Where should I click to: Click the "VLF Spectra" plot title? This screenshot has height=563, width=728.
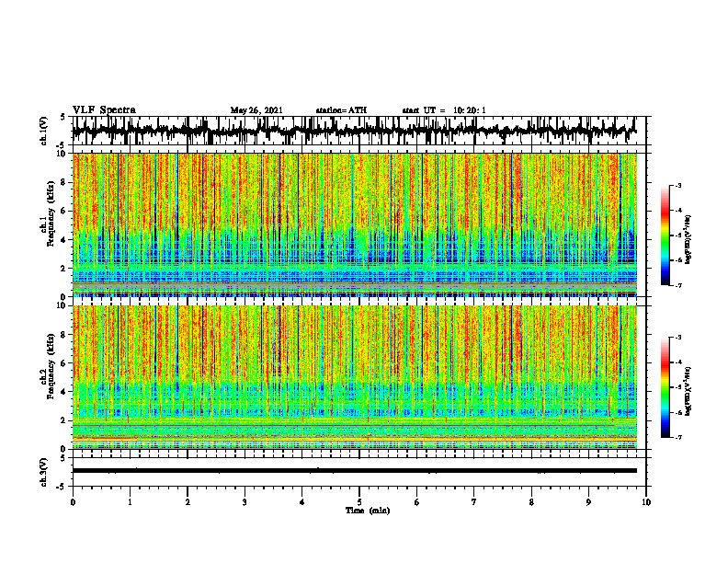click(104, 110)
